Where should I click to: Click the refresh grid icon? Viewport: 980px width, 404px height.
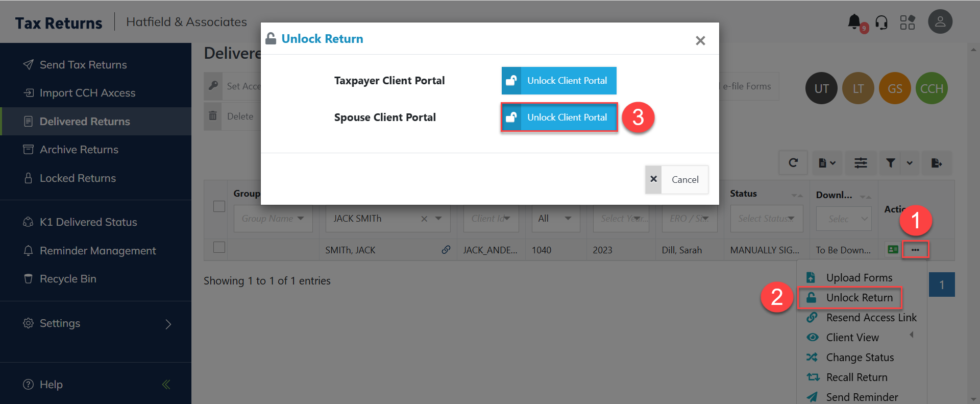[x=793, y=163]
